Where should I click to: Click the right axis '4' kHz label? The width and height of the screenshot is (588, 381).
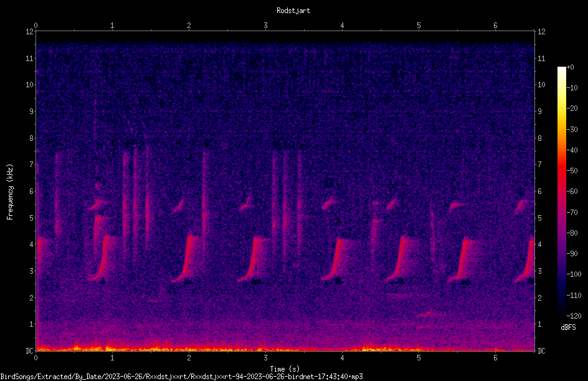click(539, 244)
